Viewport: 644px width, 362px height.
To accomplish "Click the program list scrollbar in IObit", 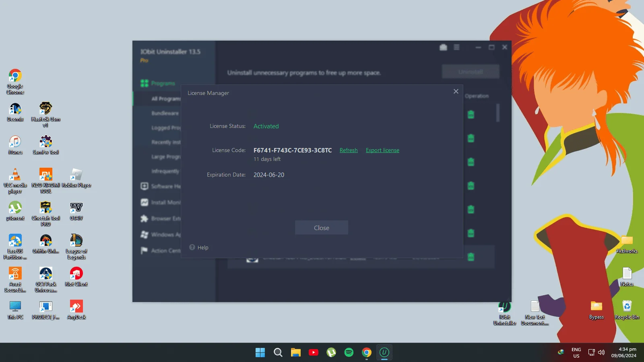I will click(498, 113).
